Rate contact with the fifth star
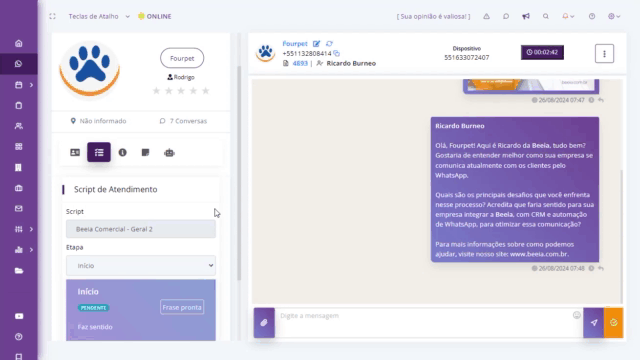 (x=206, y=91)
